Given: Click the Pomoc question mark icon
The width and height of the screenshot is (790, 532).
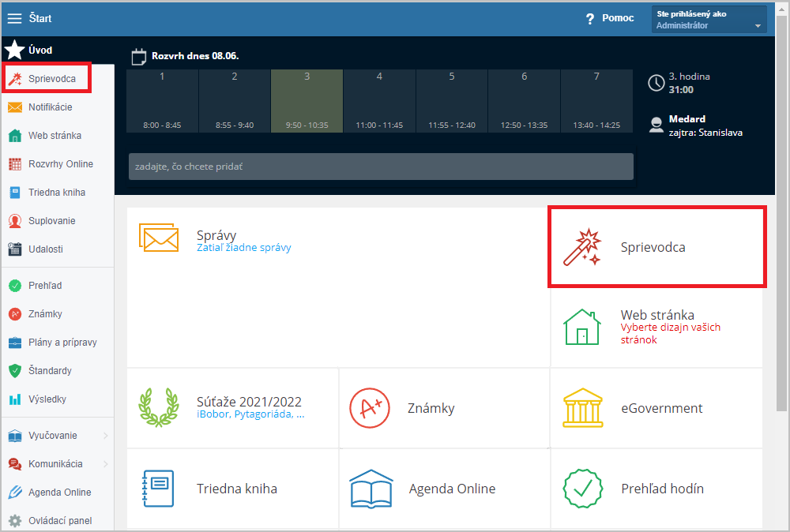Looking at the screenshot, I should point(590,19).
